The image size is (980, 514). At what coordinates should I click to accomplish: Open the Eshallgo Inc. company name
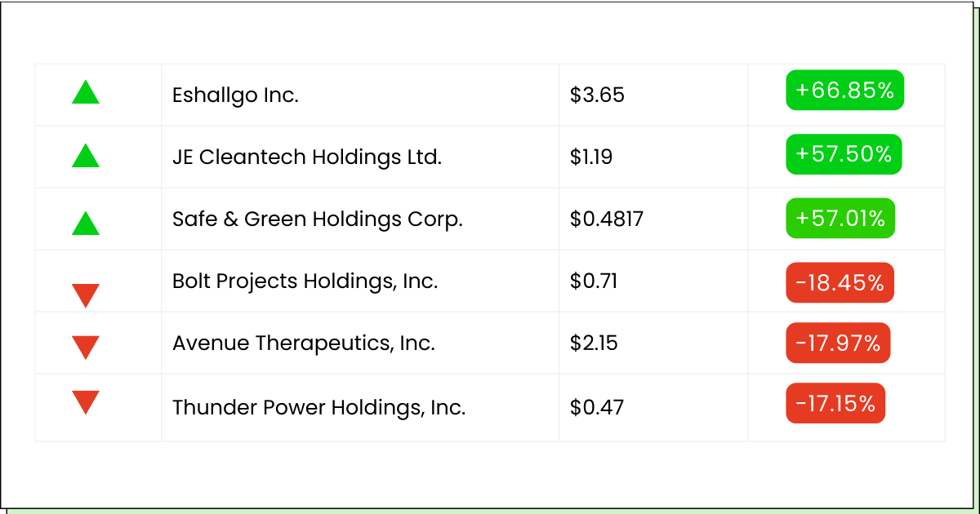pyautogui.click(x=235, y=95)
